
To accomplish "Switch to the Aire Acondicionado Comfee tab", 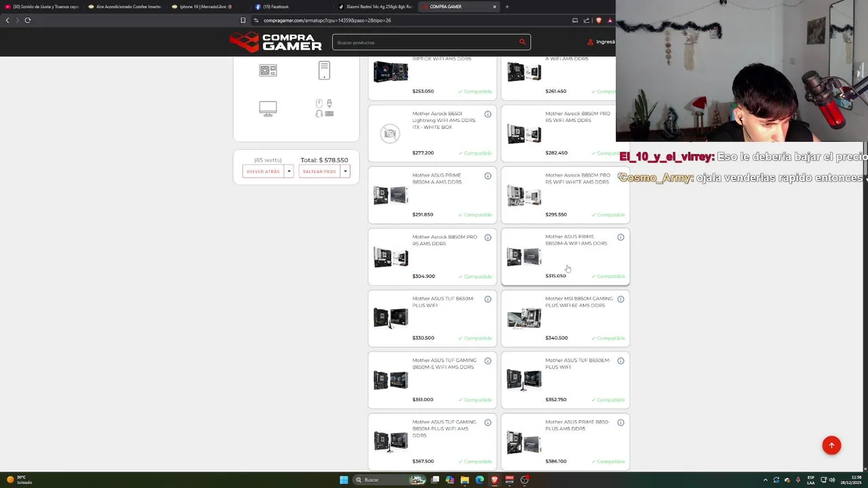I will pyautogui.click(x=125, y=7).
